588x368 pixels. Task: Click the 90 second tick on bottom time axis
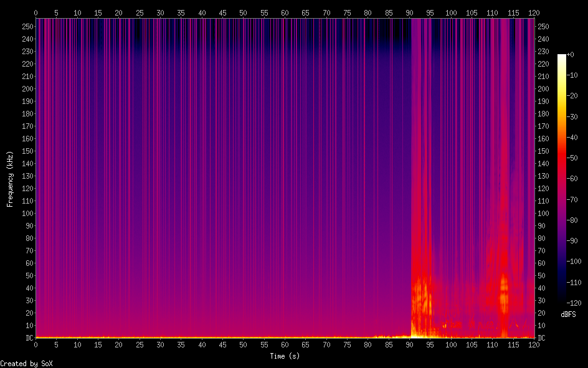pos(409,344)
